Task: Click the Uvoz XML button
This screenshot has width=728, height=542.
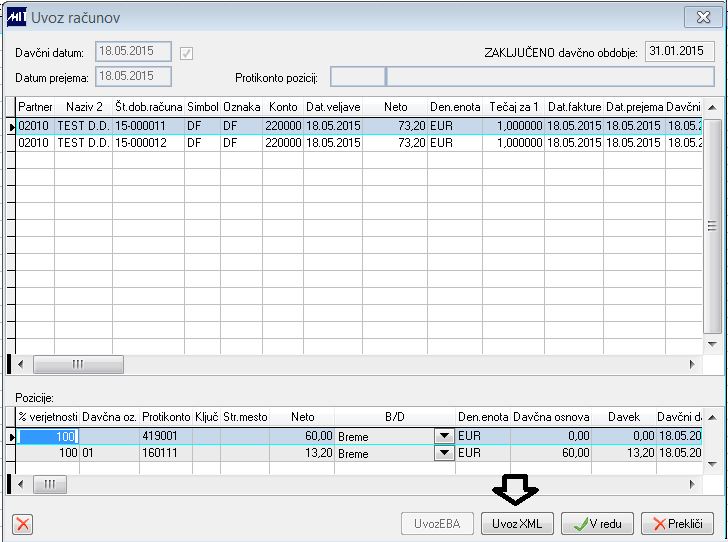Action: [517, 524]
